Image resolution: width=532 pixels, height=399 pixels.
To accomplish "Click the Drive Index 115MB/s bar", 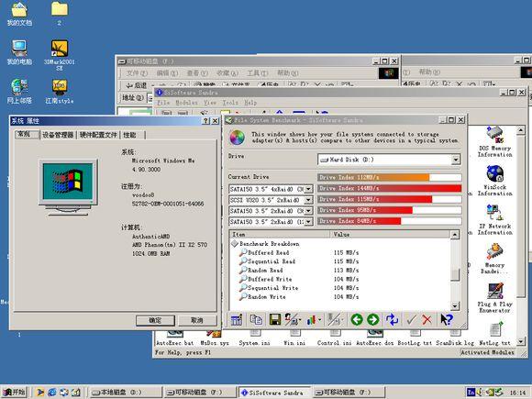I will point(375,199).
